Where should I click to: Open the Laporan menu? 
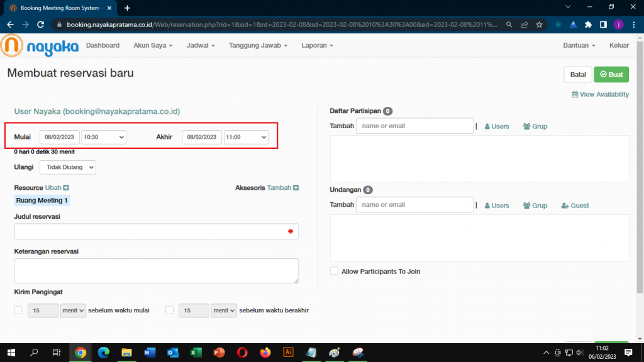pos(317,46)
